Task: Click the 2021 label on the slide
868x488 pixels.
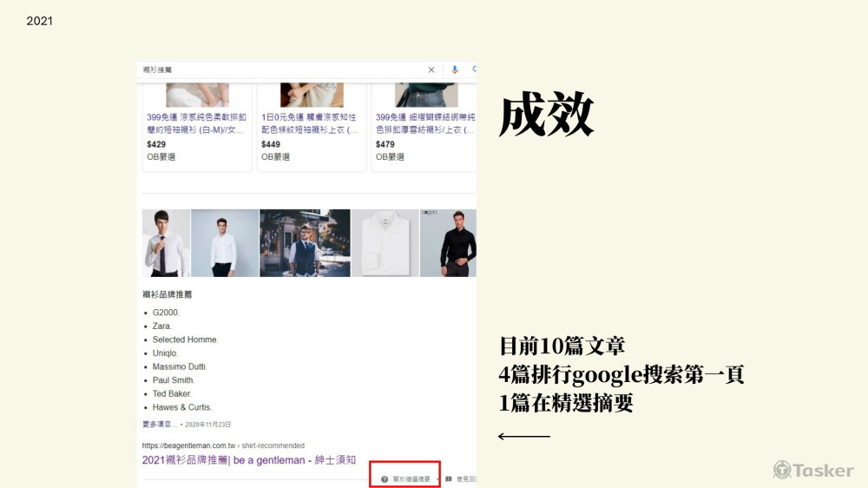Action: coord(39,21)
